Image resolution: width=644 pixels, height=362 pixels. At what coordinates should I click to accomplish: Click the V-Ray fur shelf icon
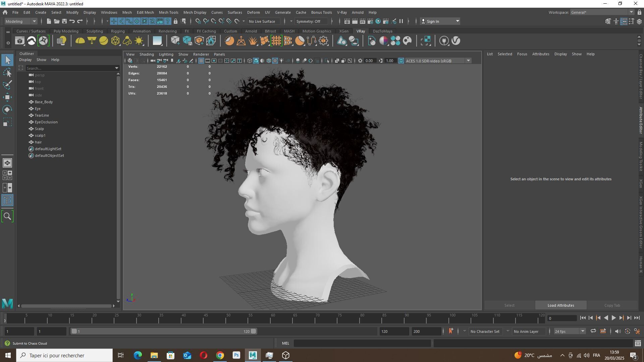[x=253, y=41]
